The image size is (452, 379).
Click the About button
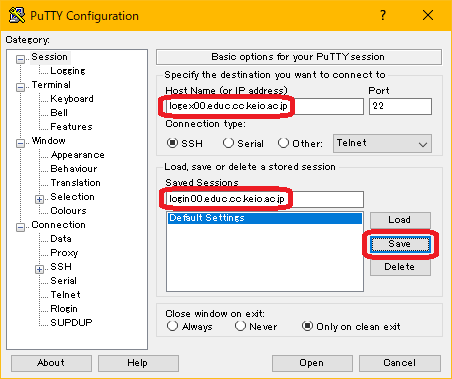51,363
